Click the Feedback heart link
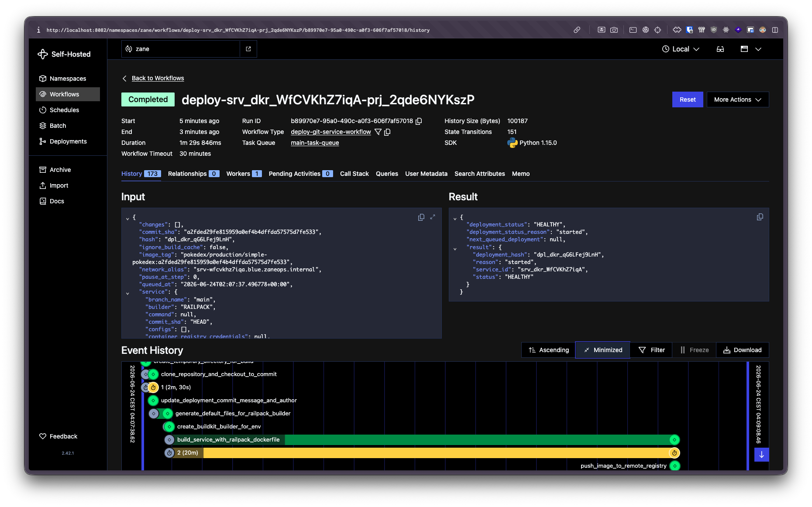 [x=58, y=436]
